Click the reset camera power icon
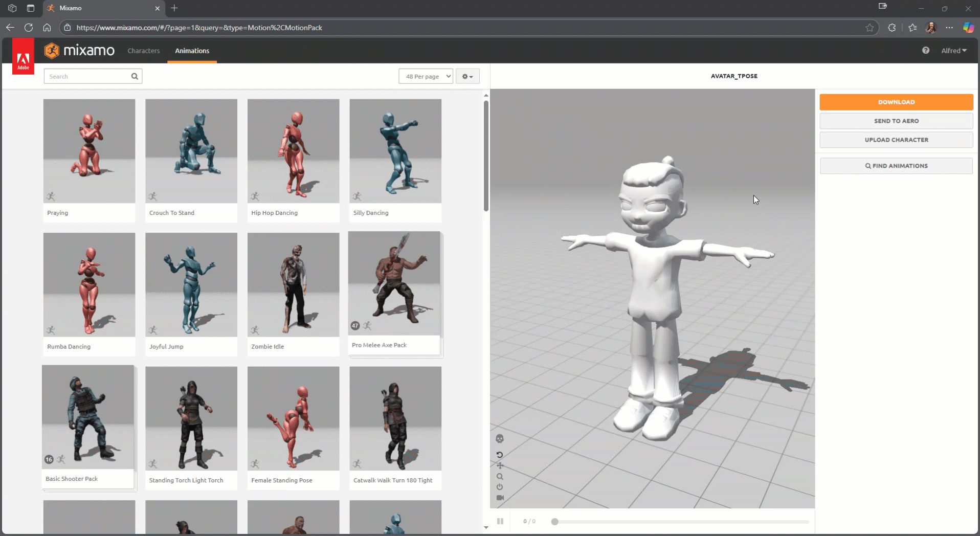The height and width of the screenshot is (536, 980). [500, 487]
